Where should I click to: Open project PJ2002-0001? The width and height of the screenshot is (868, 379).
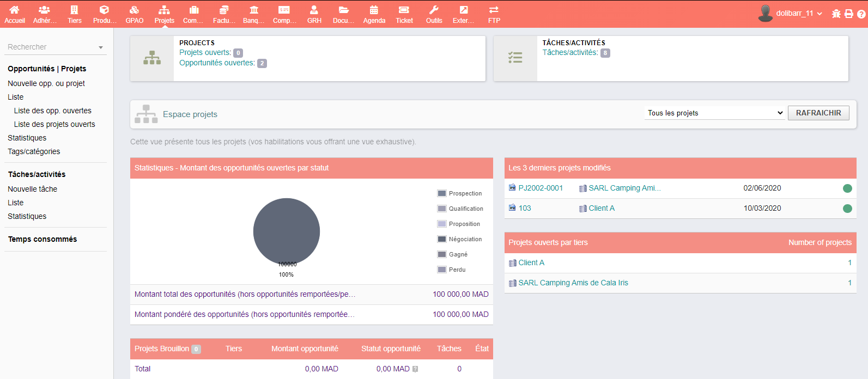(541, 188)
